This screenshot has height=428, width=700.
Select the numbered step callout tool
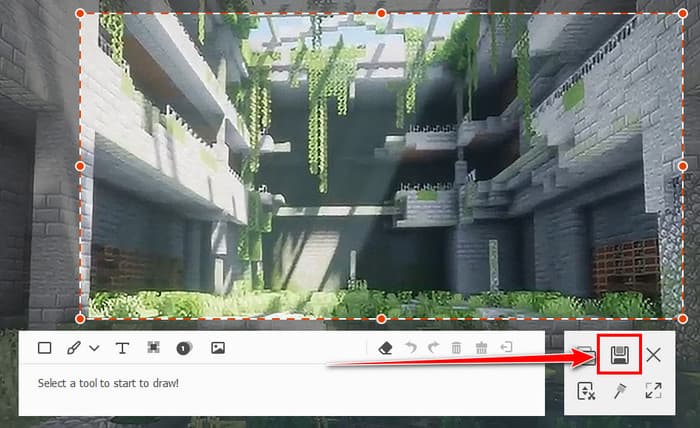coord(184,348)
